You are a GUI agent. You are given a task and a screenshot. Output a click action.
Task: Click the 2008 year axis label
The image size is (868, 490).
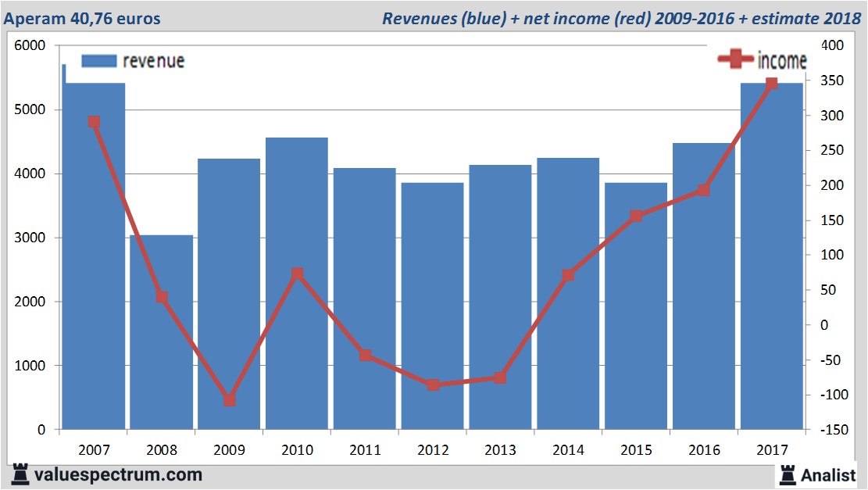pyautogui.click(x=162, y=449)
